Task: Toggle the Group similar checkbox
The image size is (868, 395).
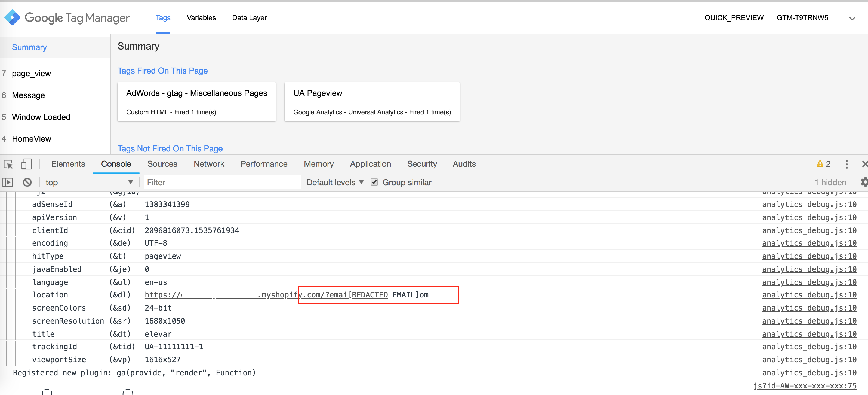Action: 374,182
